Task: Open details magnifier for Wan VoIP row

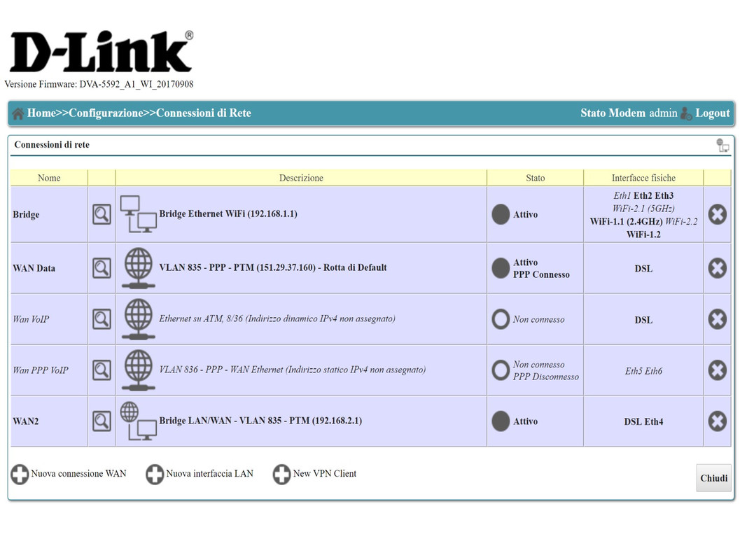Action: click(102, 319)
